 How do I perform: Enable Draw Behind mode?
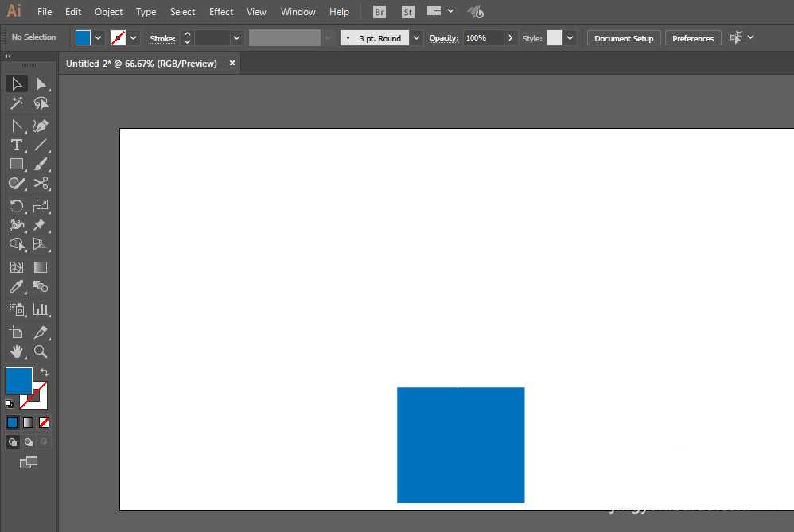coord(29,442)
